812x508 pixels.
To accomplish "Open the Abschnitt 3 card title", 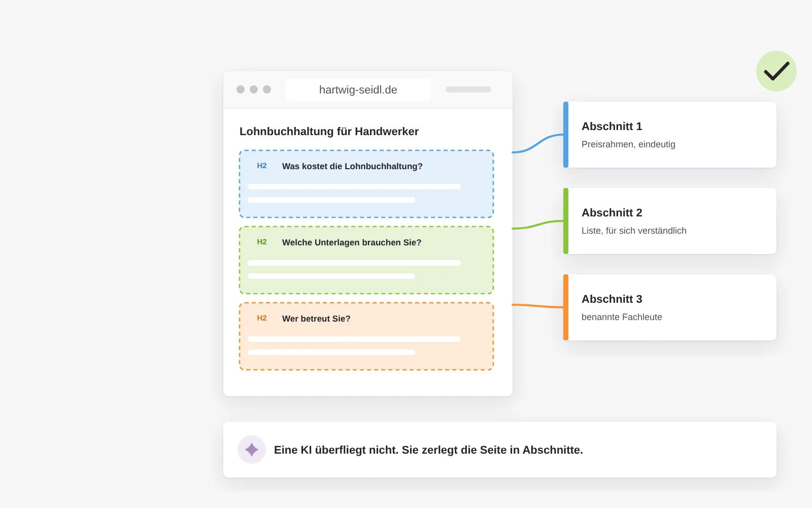I will click(612, 299).
